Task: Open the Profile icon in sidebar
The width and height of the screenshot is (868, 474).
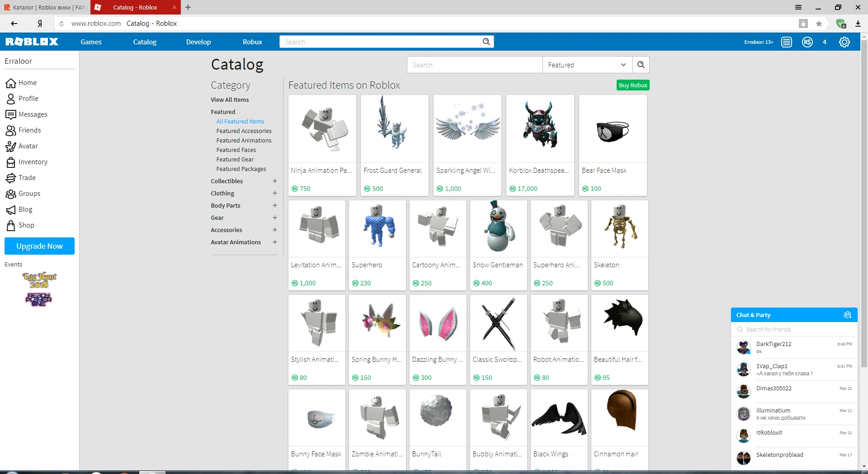Action: pyautogui.click(x=11, y=99)
